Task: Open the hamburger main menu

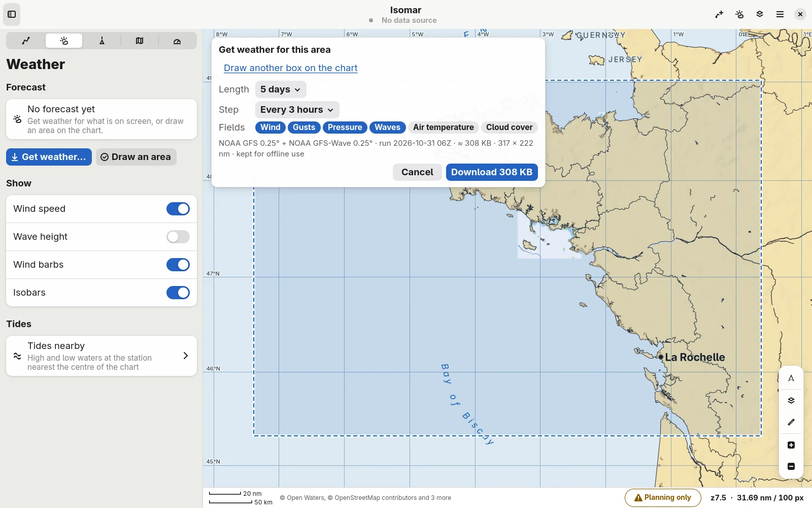Action: [780, 14]
